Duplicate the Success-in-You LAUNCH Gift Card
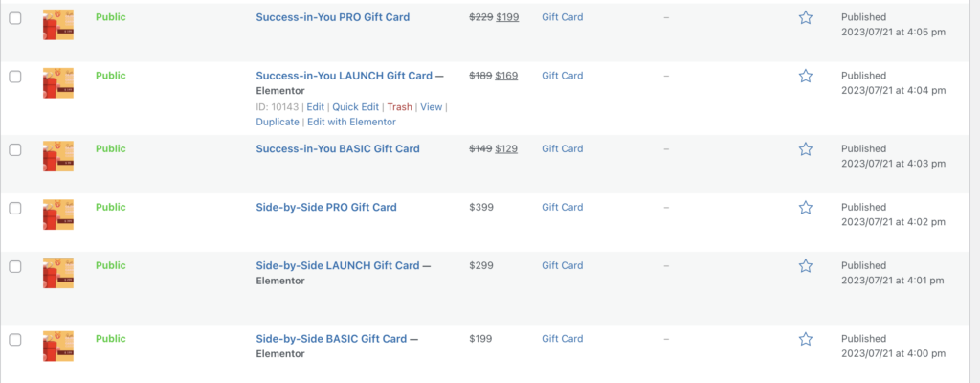The width and height of the screenshot is (980, 383). (x=277, y=122)
